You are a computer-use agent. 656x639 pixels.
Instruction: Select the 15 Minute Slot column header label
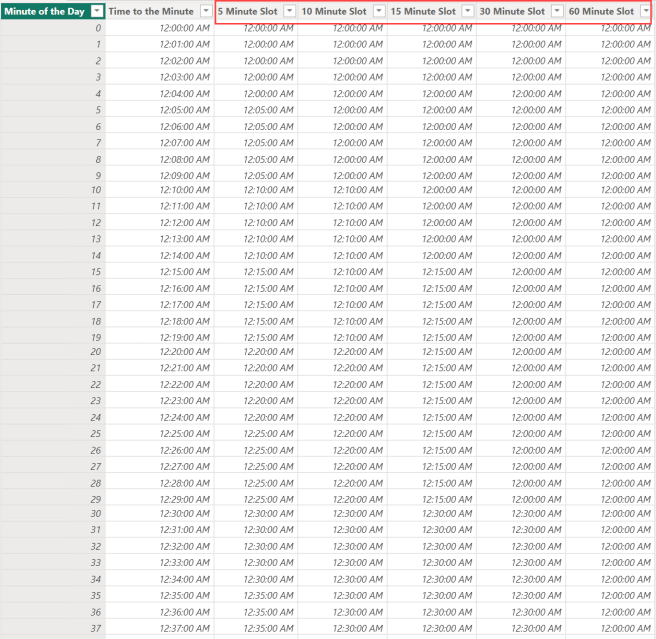tap(424, 10)
